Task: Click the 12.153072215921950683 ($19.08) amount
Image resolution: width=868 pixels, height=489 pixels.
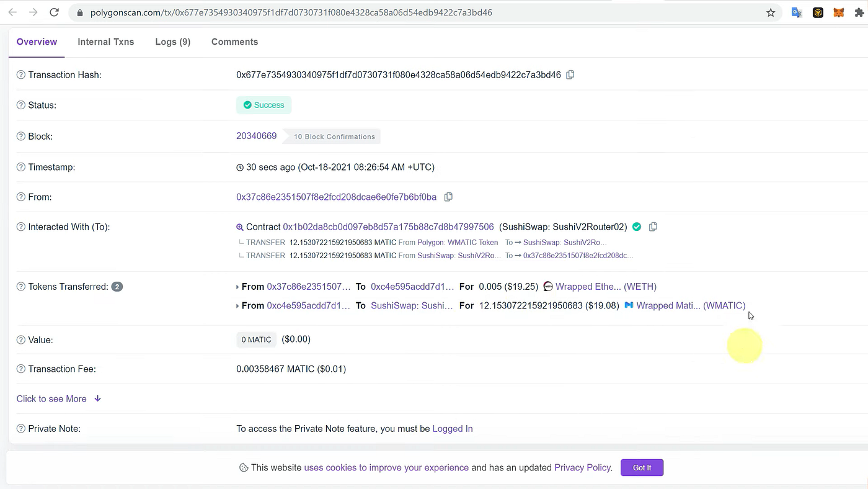Action: click(x=549, y=305)
